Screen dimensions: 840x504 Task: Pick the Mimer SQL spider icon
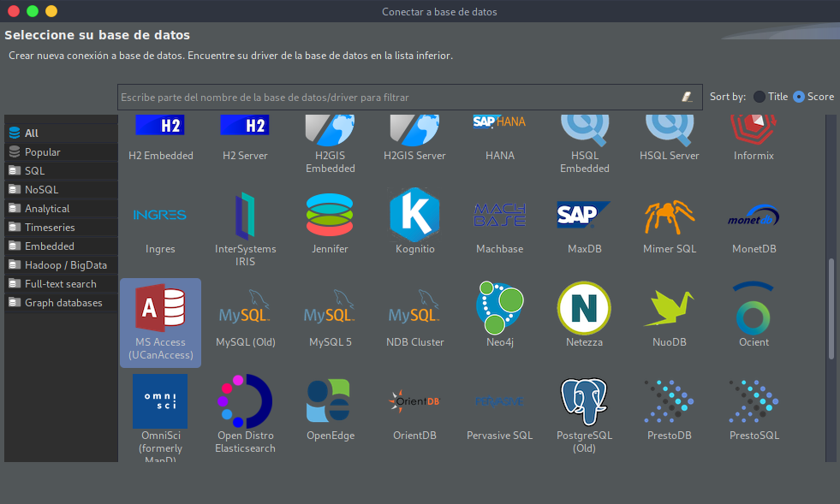tap(669, 217)
